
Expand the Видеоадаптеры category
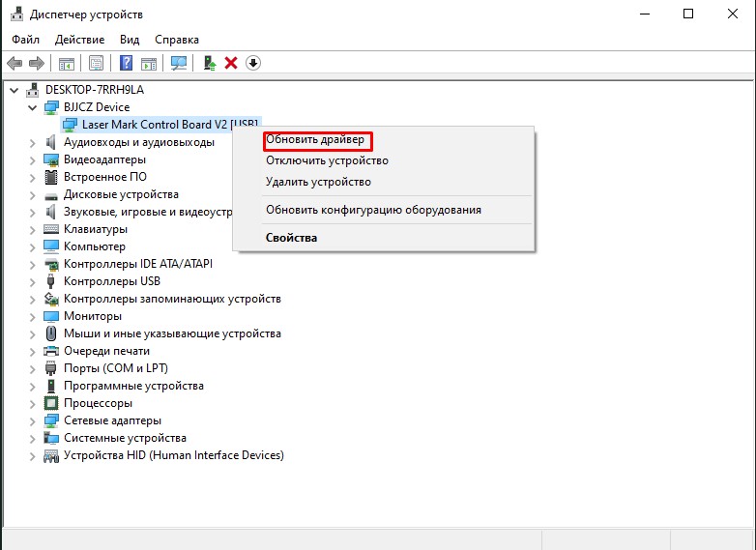click(x=33, y=159)
